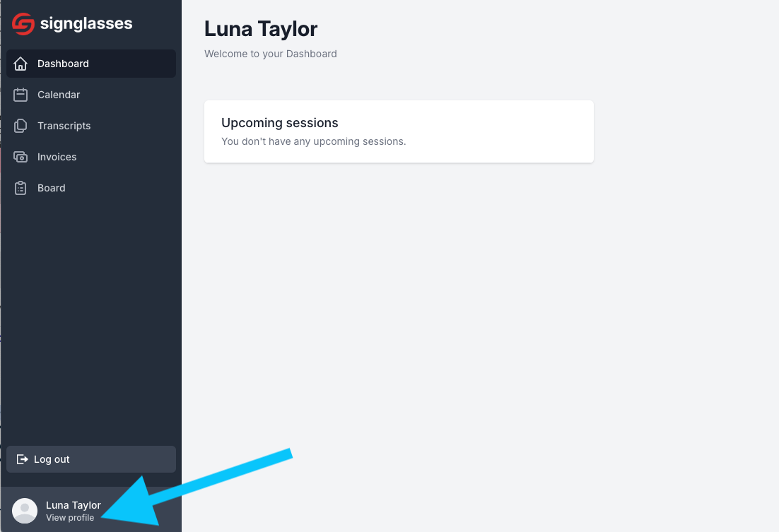Click Luna Taylor's avatar picture

click(25, 511)
